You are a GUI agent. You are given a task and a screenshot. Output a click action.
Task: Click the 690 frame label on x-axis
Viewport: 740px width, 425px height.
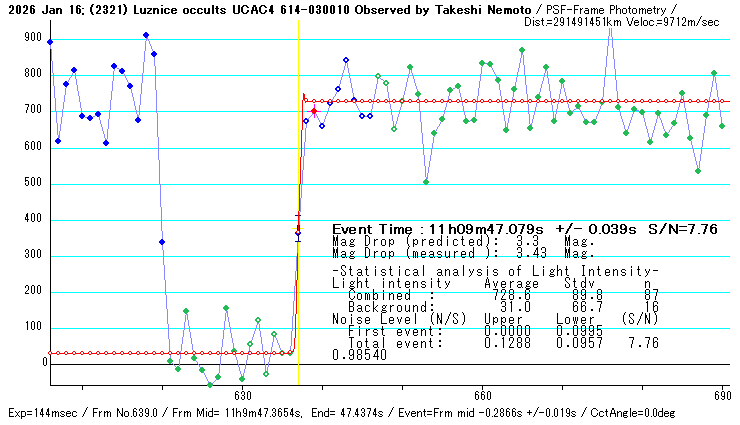(x=720, y=395)
